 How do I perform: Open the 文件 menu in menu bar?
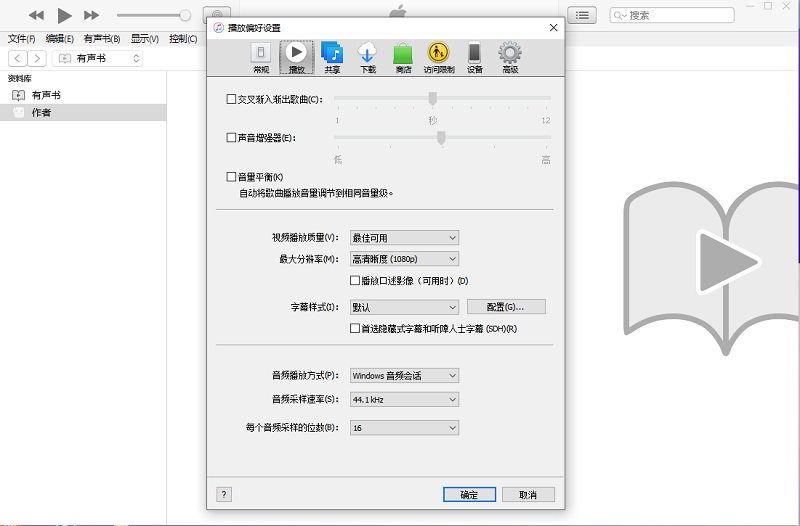(x=21, y=39)
